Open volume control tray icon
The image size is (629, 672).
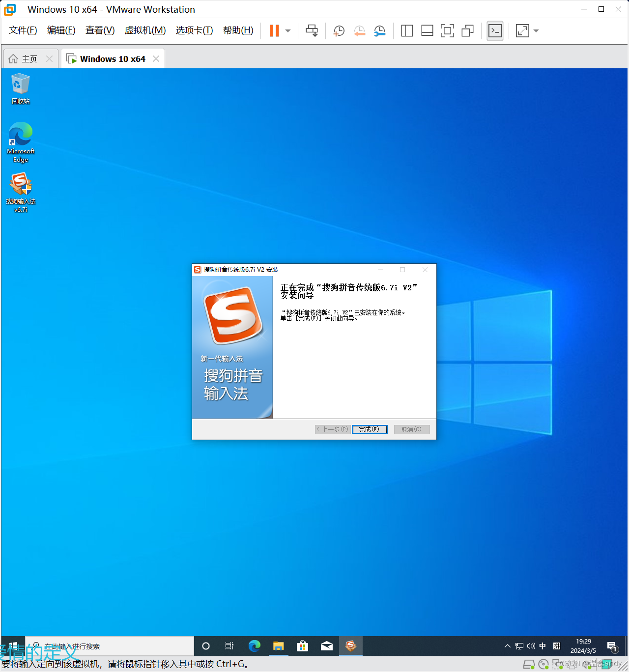531,646
